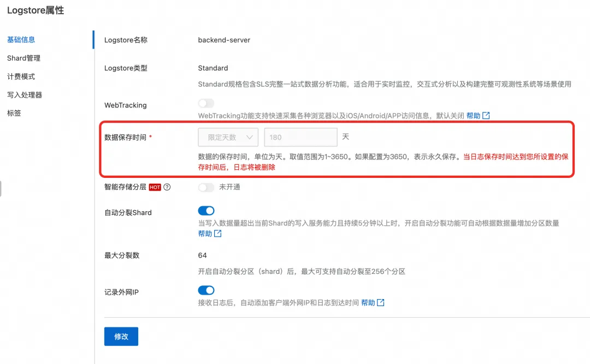This screenshot has height=364, width=590.
Task: Enable the WebTracking toggle
Action: coord(206,103)
